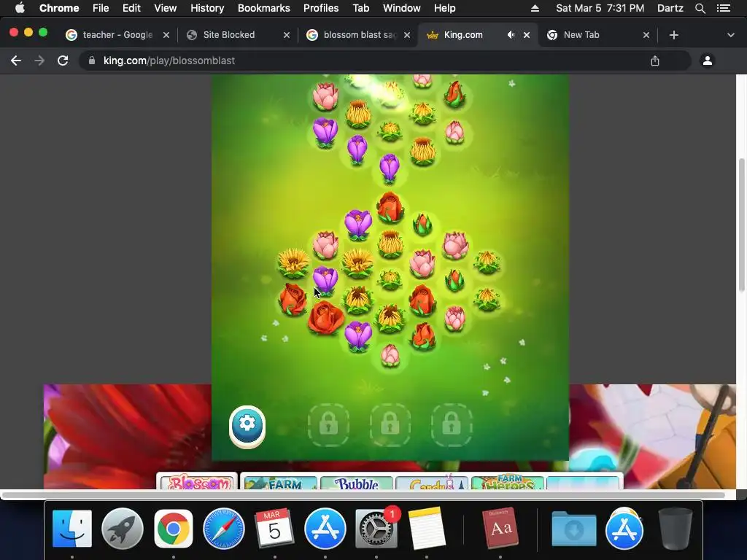Open Control Center list icon in menu bar

(723, 8)
